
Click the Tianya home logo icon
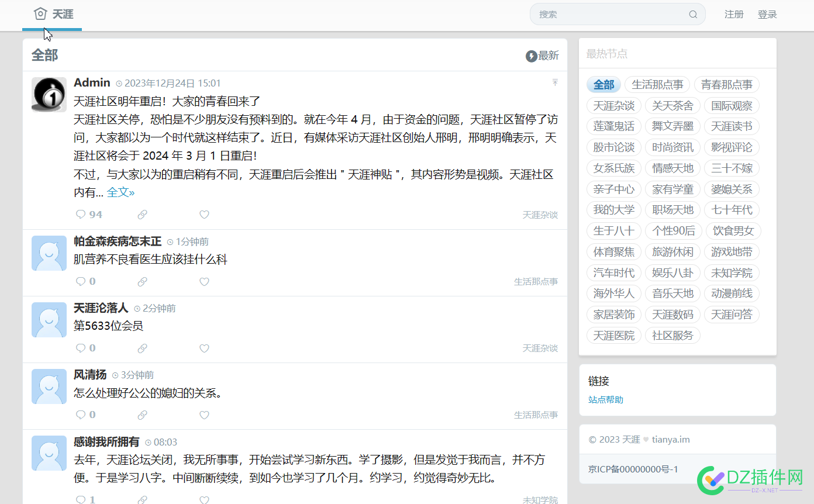pyautogui.click(x=40, y=14)
